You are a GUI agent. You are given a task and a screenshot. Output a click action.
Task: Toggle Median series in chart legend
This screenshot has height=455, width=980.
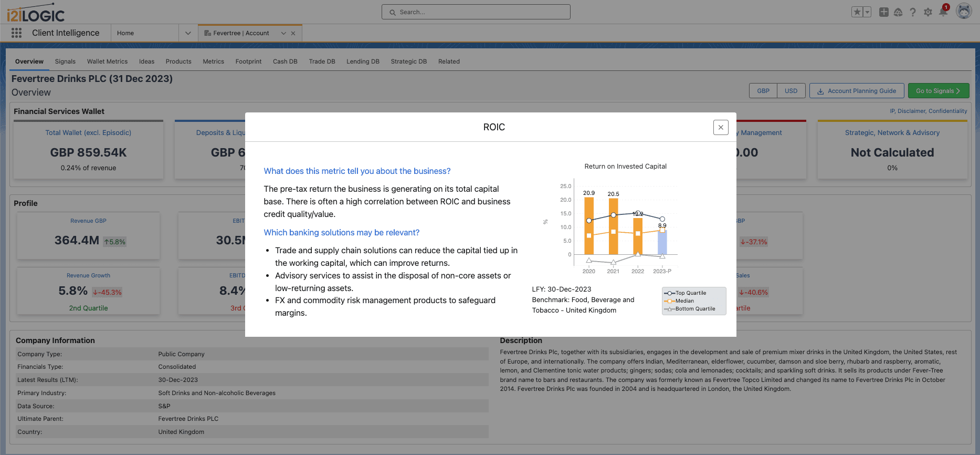pyautogui.click(x=680, y=301)
